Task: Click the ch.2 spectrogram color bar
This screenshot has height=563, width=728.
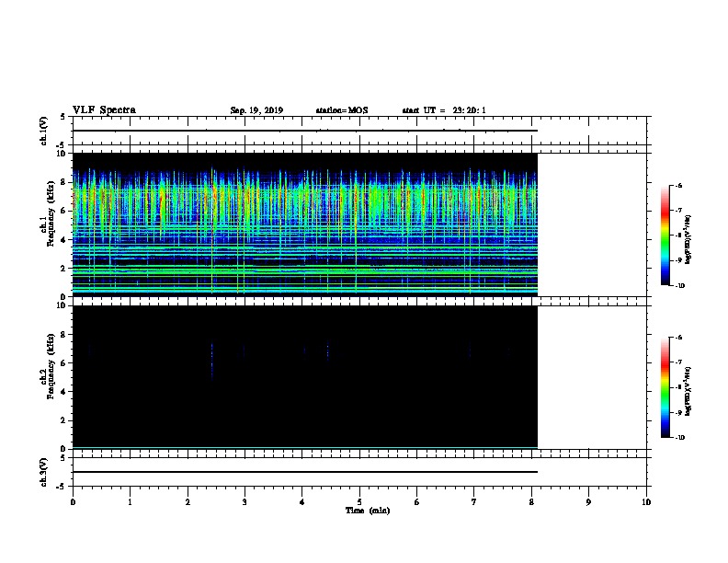Action: (665, 387)
